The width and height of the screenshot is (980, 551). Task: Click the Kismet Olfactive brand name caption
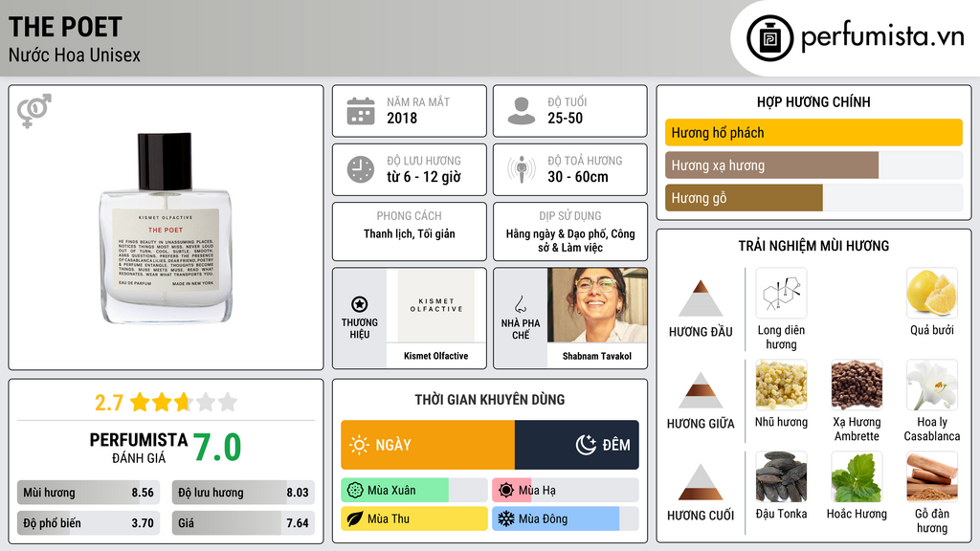(436, 356)
